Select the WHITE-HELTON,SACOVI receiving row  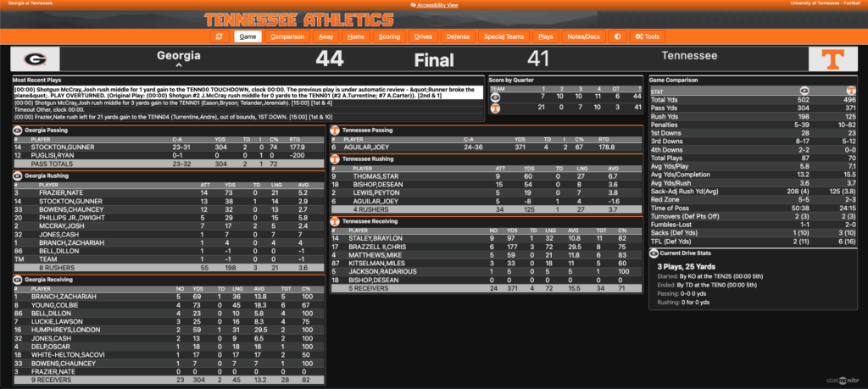(x=169, y=355)
